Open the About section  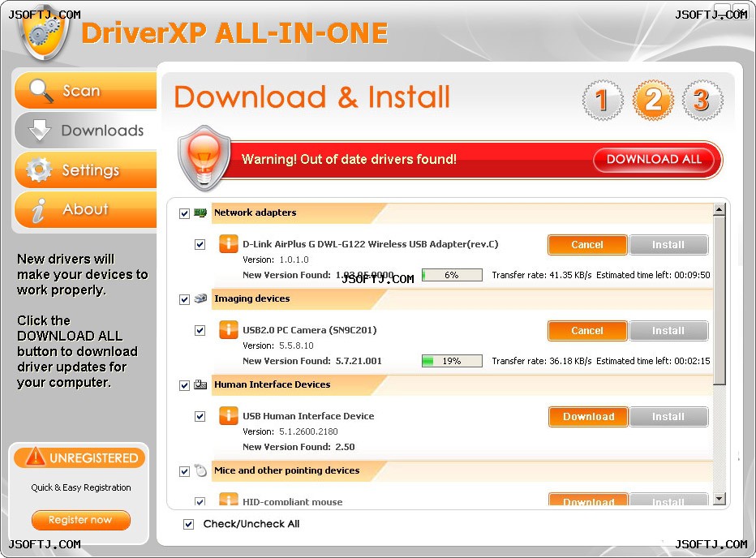pyautogui.click(x=86, y=209)
